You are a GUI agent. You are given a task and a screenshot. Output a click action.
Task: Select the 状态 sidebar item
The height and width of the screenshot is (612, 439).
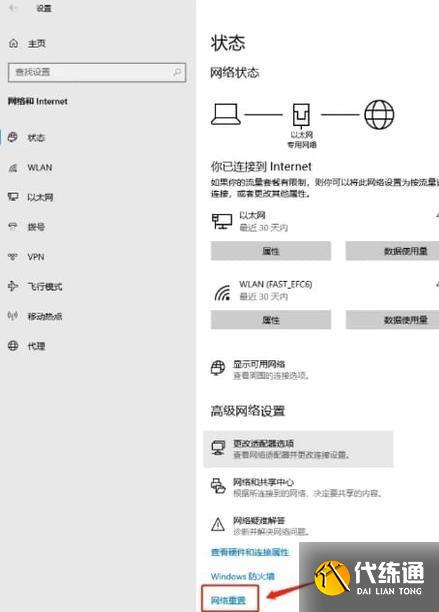coord(36,137)
